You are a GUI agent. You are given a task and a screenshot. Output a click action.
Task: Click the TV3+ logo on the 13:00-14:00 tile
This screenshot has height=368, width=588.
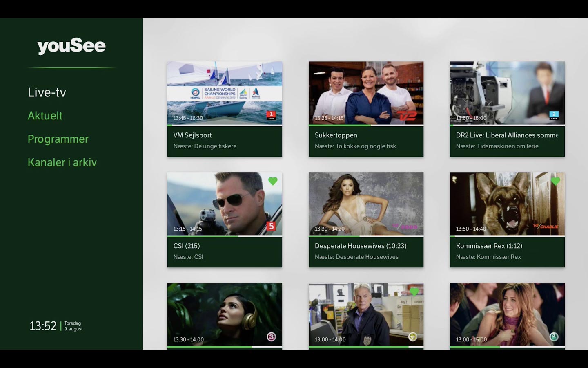(x=413, y=337)
